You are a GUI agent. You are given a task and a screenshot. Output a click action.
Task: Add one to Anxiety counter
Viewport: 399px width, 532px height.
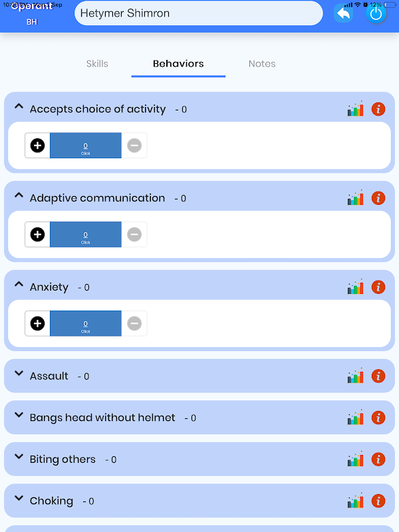[x=37, y=323]
